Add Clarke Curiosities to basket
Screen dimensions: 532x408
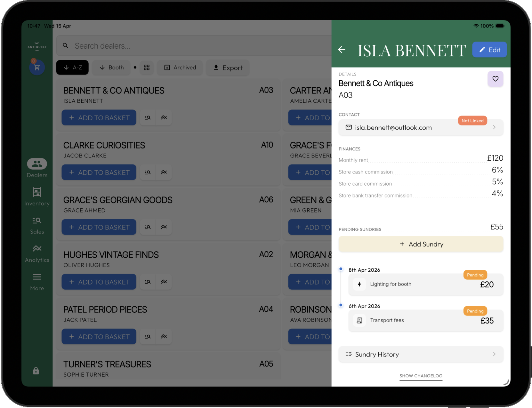coord(99,172)
